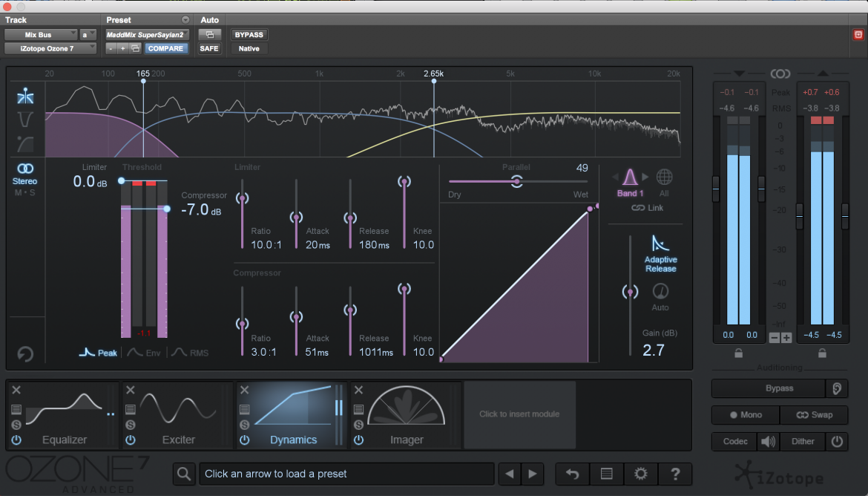Click the input/output link circles icon
The width and height of the screenshot is (868, 496).
[x=780, y=74]
